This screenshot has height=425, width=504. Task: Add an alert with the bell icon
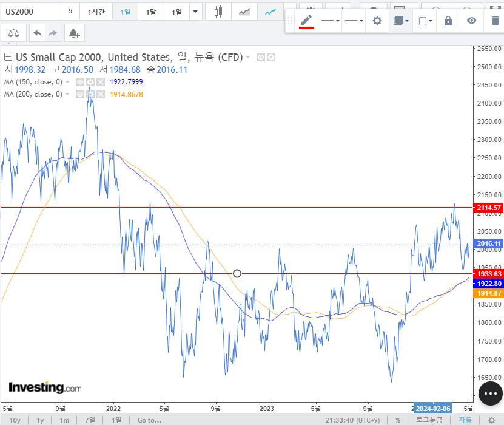tap(75, 33)
